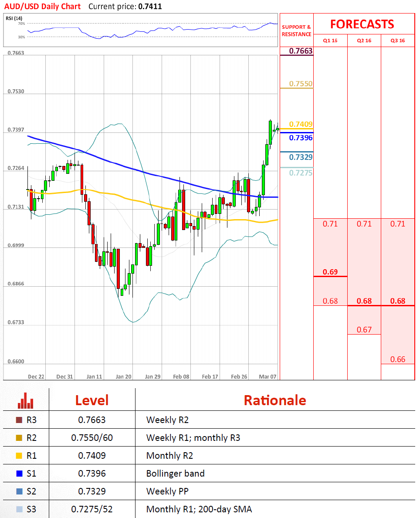420x518 pixels.
Task: Click the Dec 22 date axis label
Action: pos(36,376)
